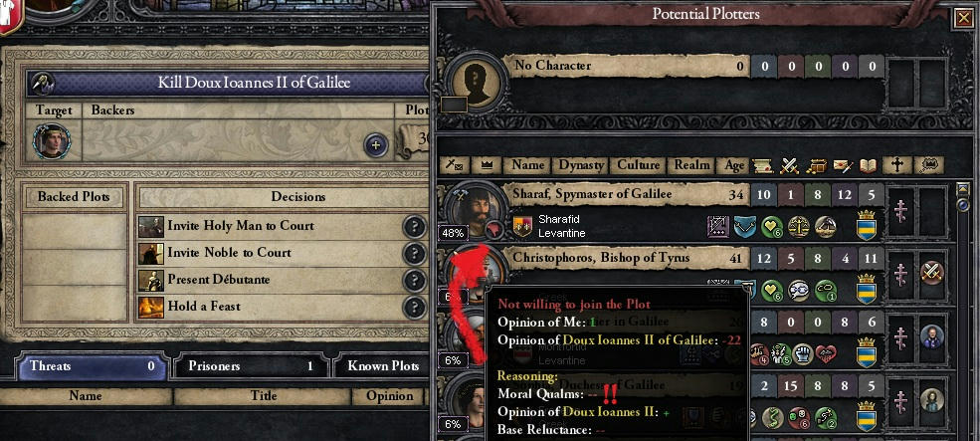Click the add backers plus icon
This screenshot has height=441, width=980.
pos(376,145)
